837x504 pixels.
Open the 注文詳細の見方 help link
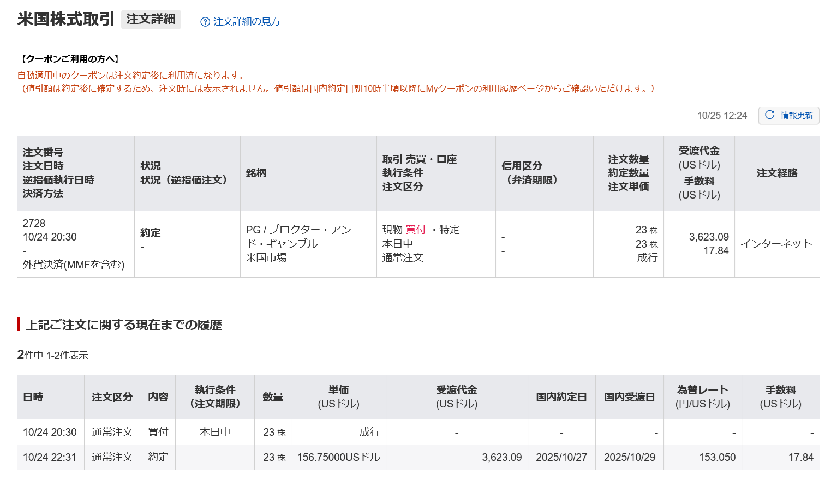(x=246, y=22)
